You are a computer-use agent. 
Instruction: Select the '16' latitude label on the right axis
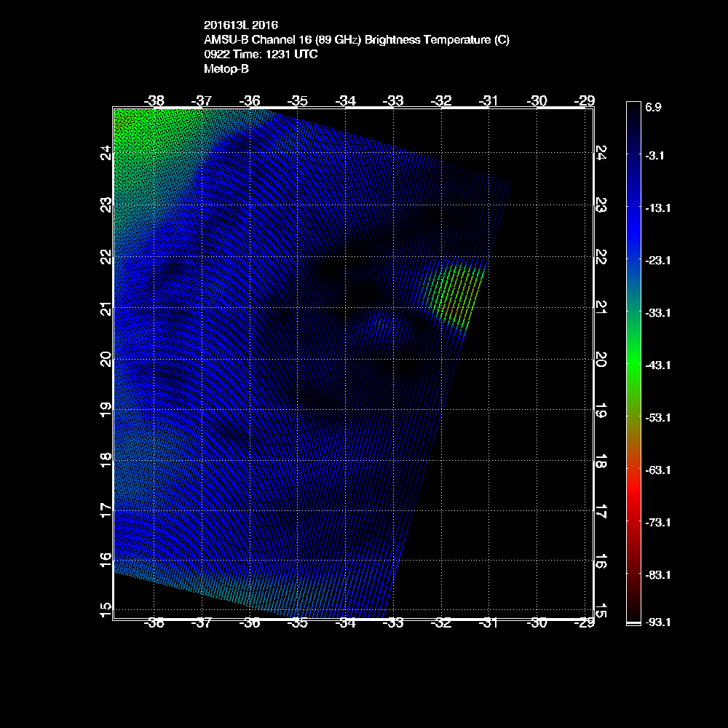click(x=601, y=562)
